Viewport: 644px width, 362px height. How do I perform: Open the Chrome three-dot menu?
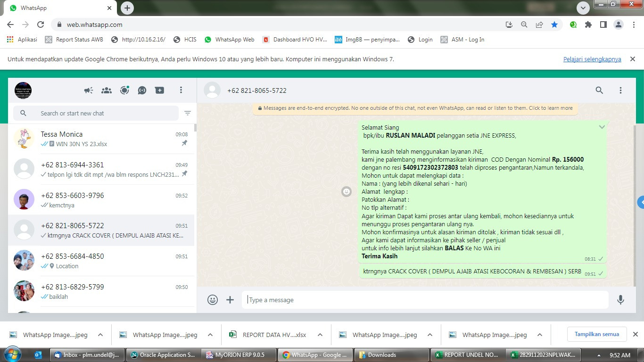tap(634, 25)
